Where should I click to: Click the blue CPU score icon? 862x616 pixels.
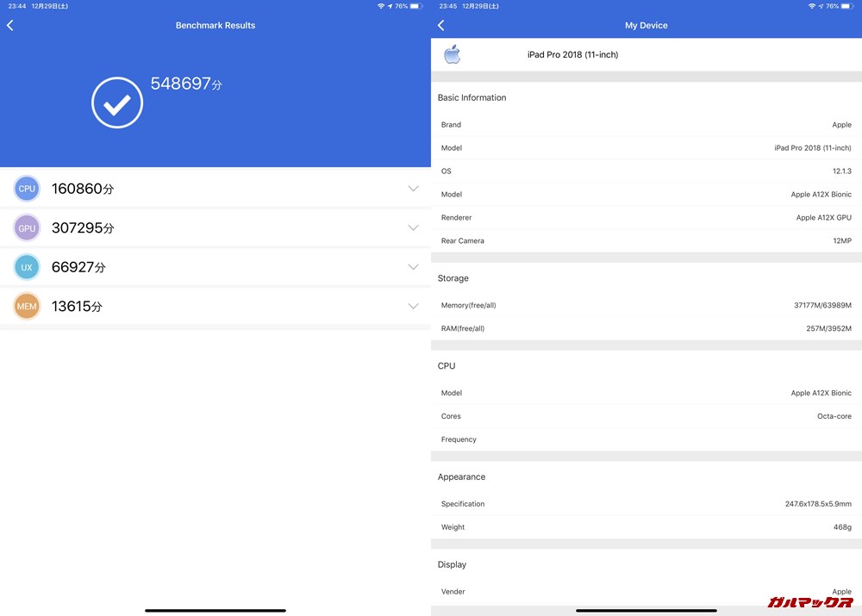pos(27,189)
